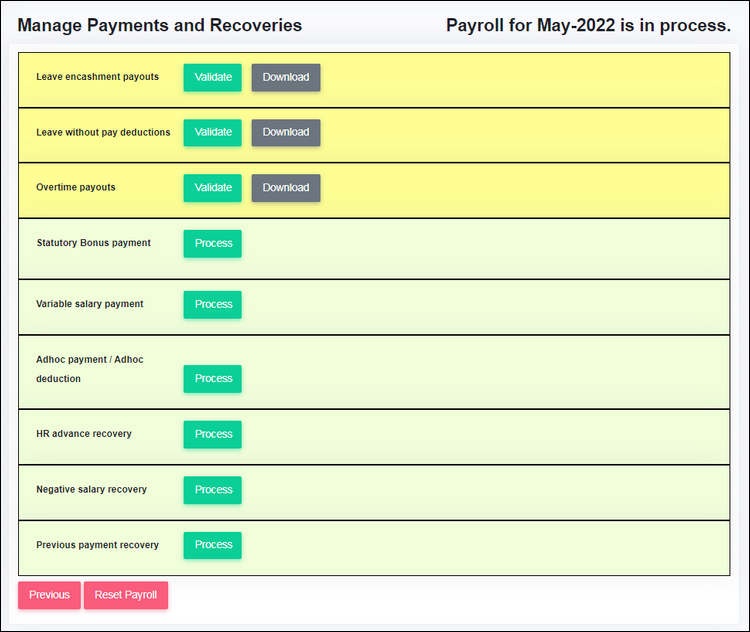Process the Variable salary payment
750x632 pixels.
212,304
